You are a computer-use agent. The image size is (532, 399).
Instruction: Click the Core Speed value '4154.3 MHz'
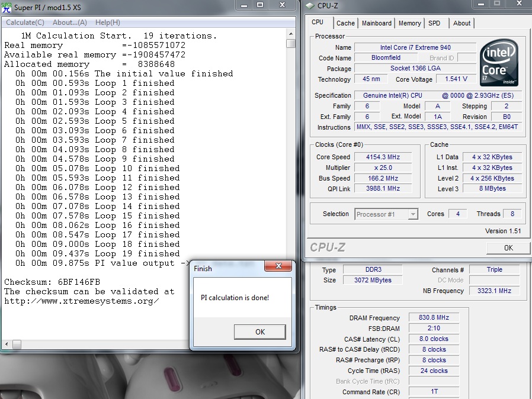(x=383, y=157)
